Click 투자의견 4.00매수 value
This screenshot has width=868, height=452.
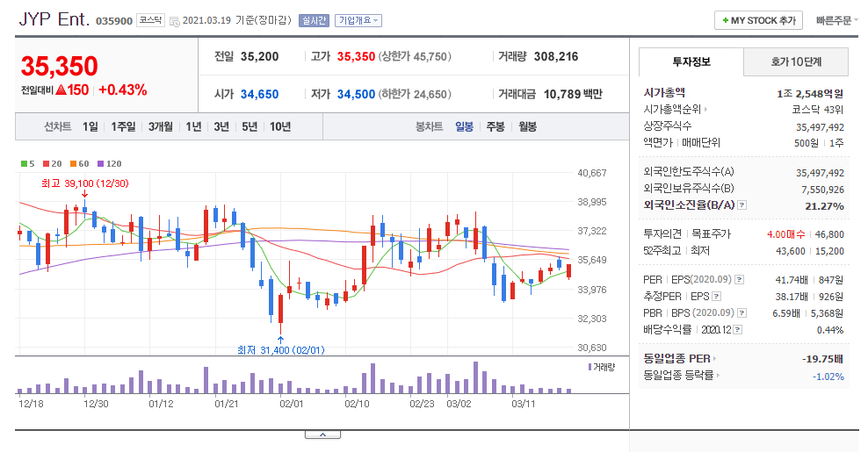tap(786, 234)
